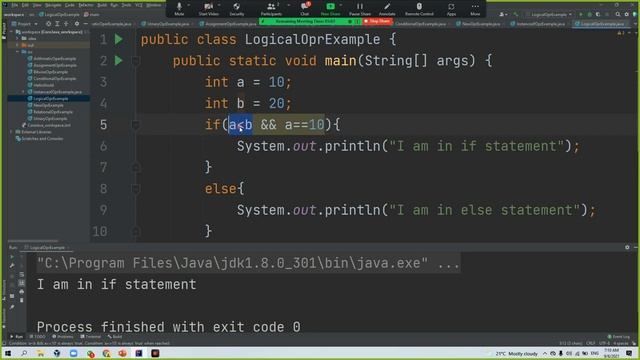Viewport: 640px width, 360px height.
Task: Start Video in Zoom toolbar
Action: [x=209, y=9]
